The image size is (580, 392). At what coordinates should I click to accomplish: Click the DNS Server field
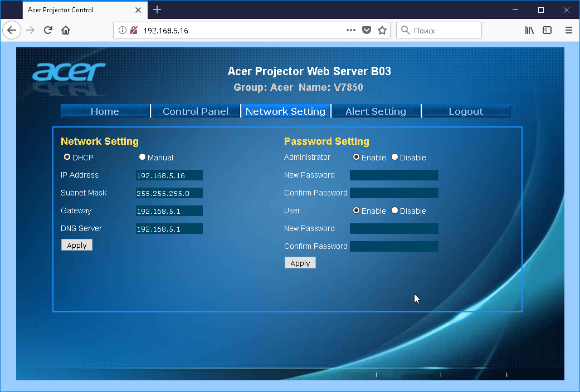coord(169,228)
